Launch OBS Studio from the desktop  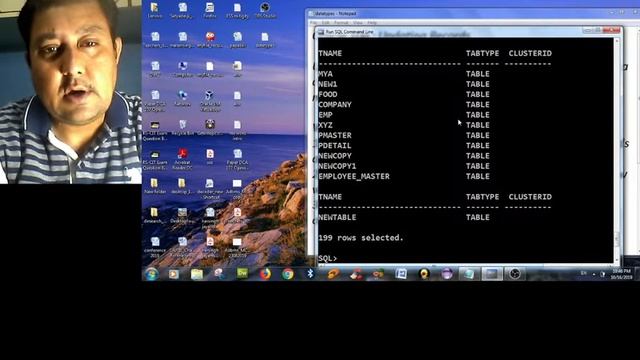click(264, 11)
